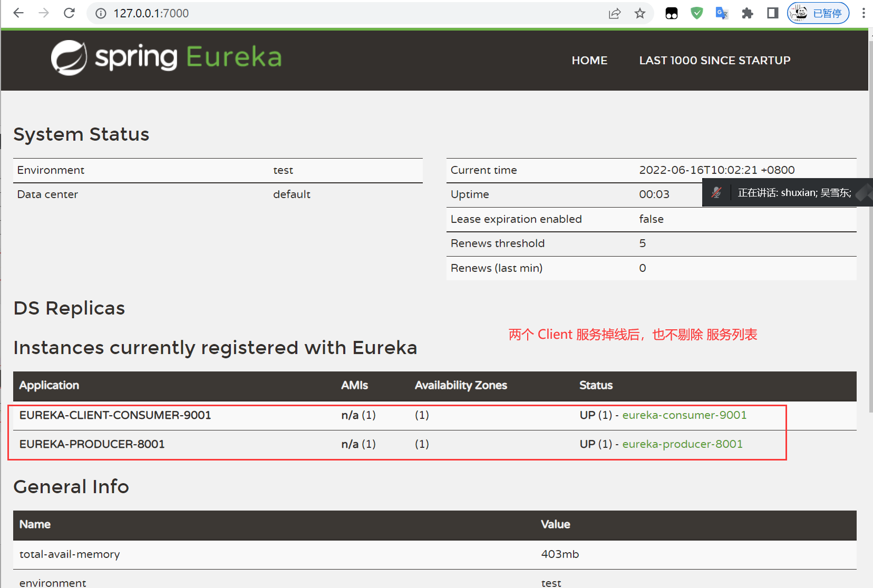
Task: Select the HOME navigation item
Action: pos(589,60)
